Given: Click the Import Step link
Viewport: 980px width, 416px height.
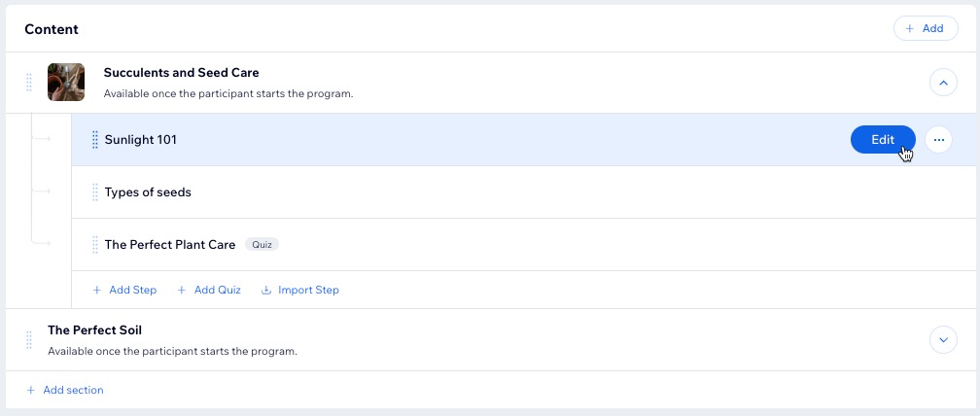Looking at the screenshot, I should click(300, 291).
